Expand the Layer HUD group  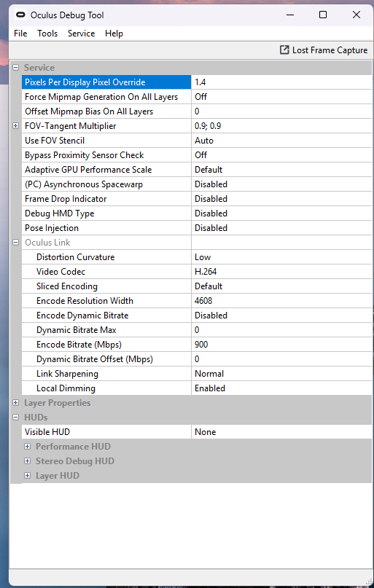click(27, 476)
